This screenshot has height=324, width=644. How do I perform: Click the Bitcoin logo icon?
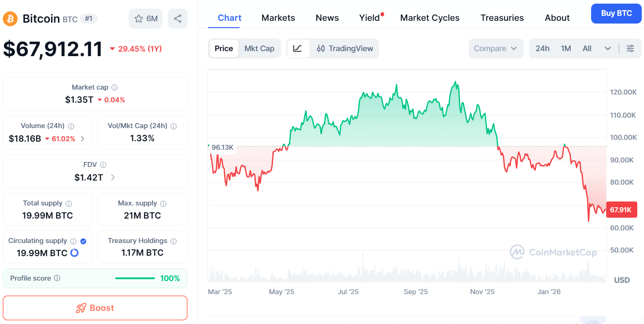[10, 19]
